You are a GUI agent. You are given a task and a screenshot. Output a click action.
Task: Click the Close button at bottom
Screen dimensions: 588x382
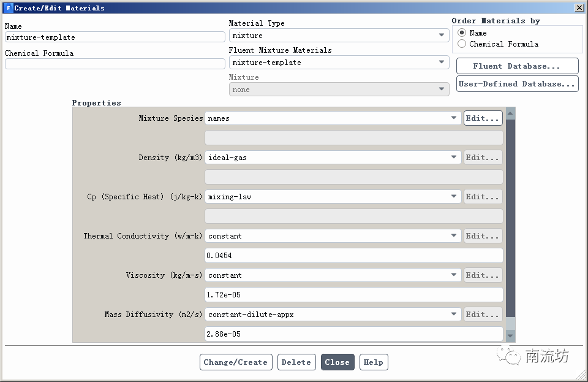point(337,362)
